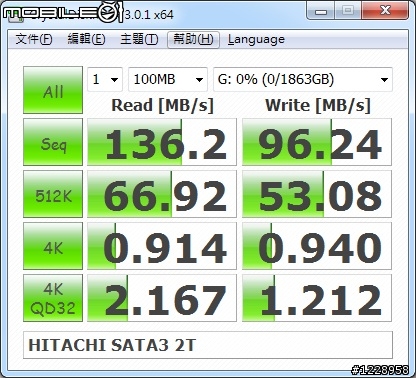This screenshot has width=416, height=378.
Task: Click the 512K write result 53.08
Action: pos(317,194)
